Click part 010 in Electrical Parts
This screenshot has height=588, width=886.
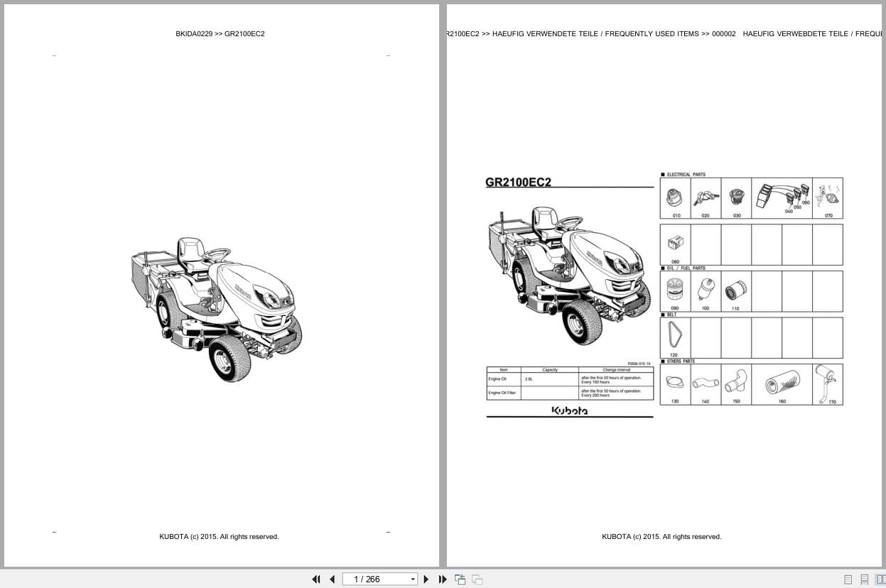[675, 198]
